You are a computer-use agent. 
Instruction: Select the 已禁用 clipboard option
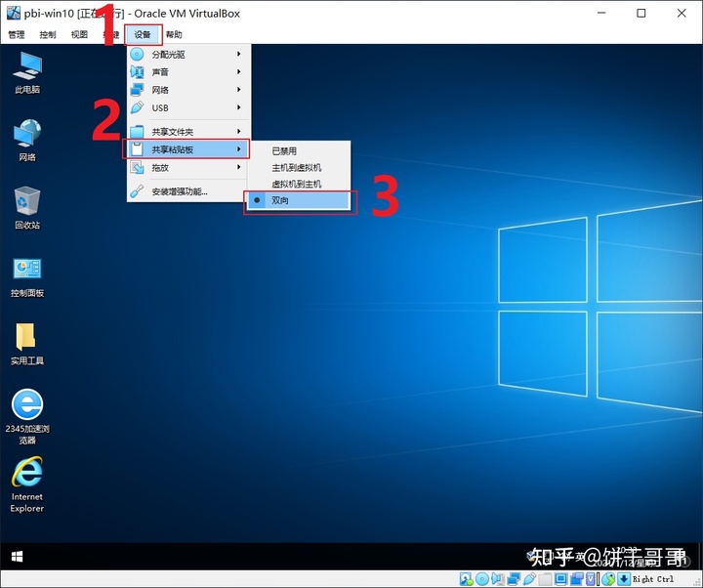tap(299, 151)
